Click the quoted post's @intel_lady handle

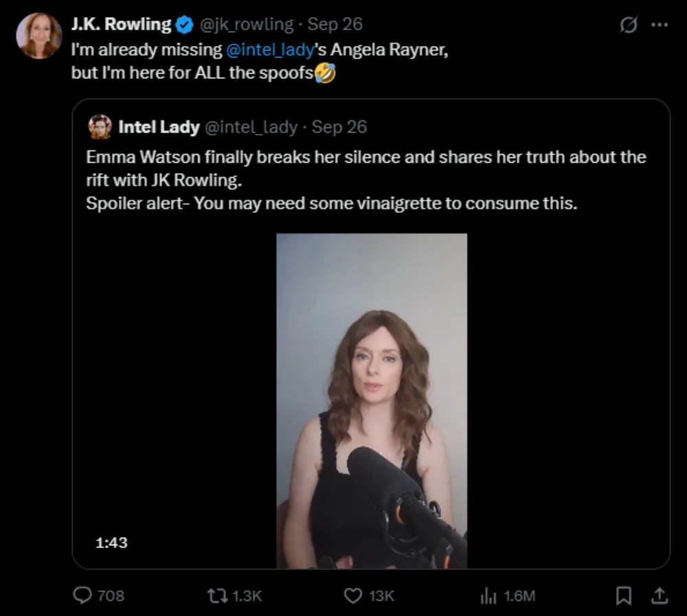click(x=251, y=127)
